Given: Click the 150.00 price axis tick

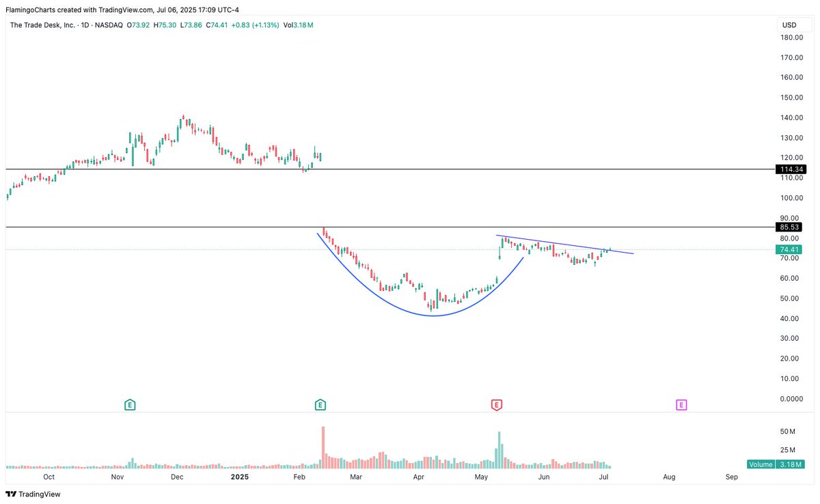Looking at the screenshot, I should [x=791, y=98].
